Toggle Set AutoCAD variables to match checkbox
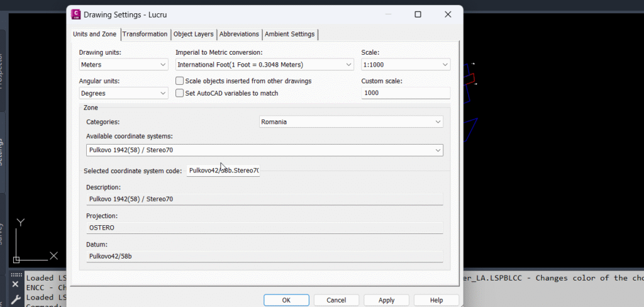The image size is (644, 307). click(x=180, y=93)
